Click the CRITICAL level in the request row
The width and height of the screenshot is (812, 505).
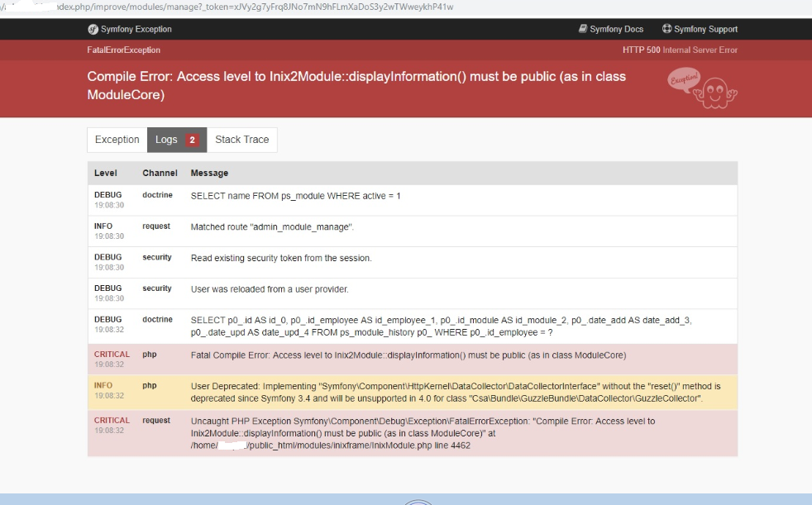point(112,421)
